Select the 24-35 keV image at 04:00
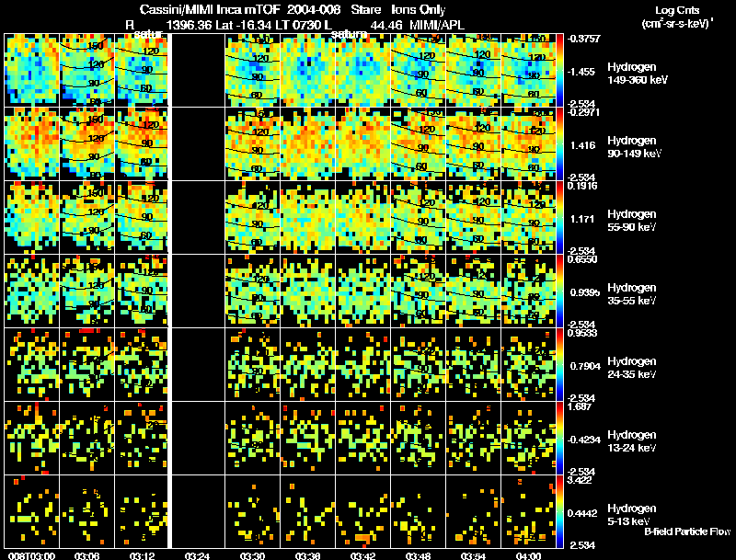 528,364
